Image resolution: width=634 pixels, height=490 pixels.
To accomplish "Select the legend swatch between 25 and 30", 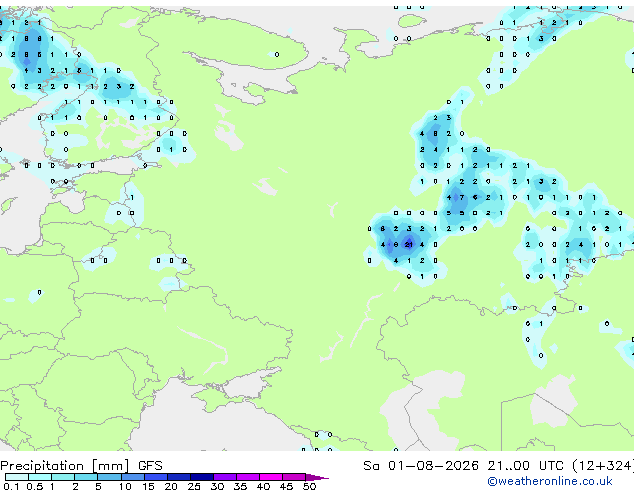I will click(202, 477).
